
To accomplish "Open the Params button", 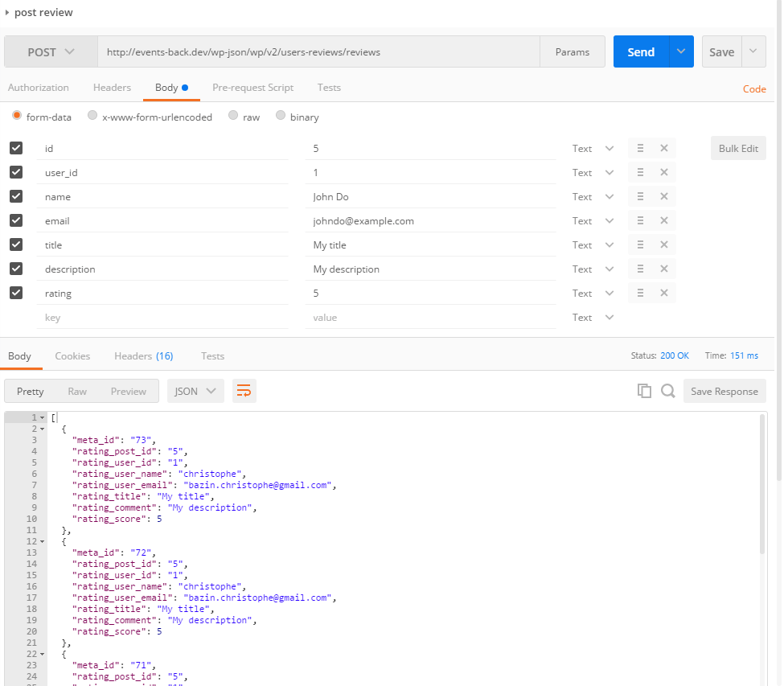I will [573, 52].
